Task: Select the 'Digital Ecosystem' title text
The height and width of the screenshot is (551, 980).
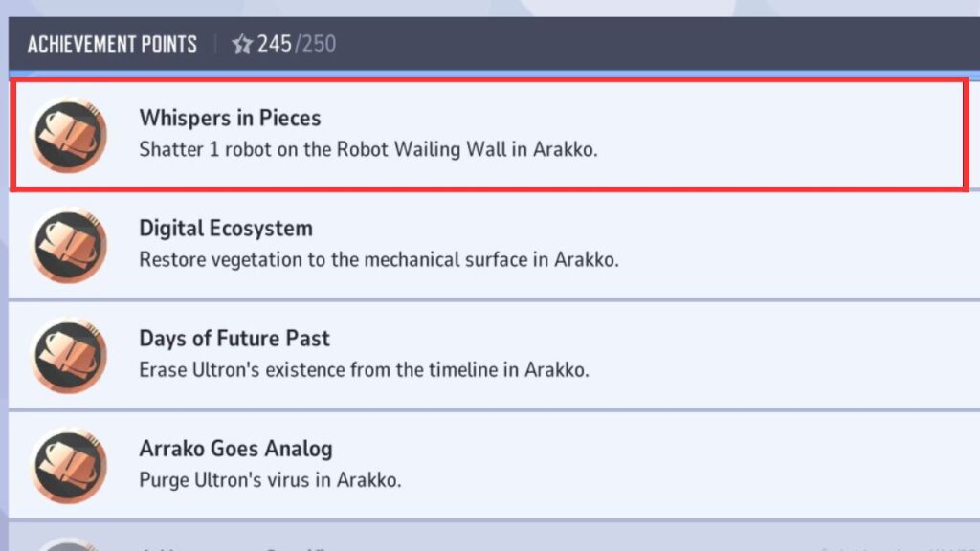Action: [226, 228]
